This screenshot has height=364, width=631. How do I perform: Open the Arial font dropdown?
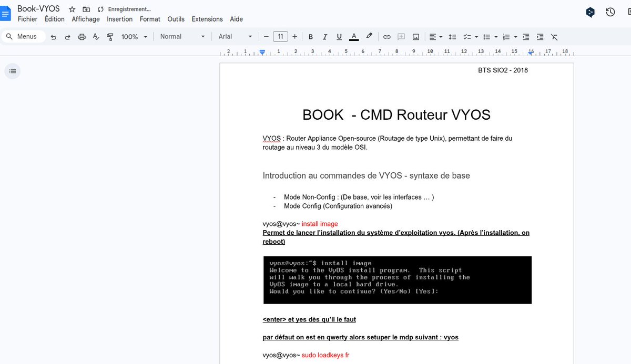[x=235, y=37]
